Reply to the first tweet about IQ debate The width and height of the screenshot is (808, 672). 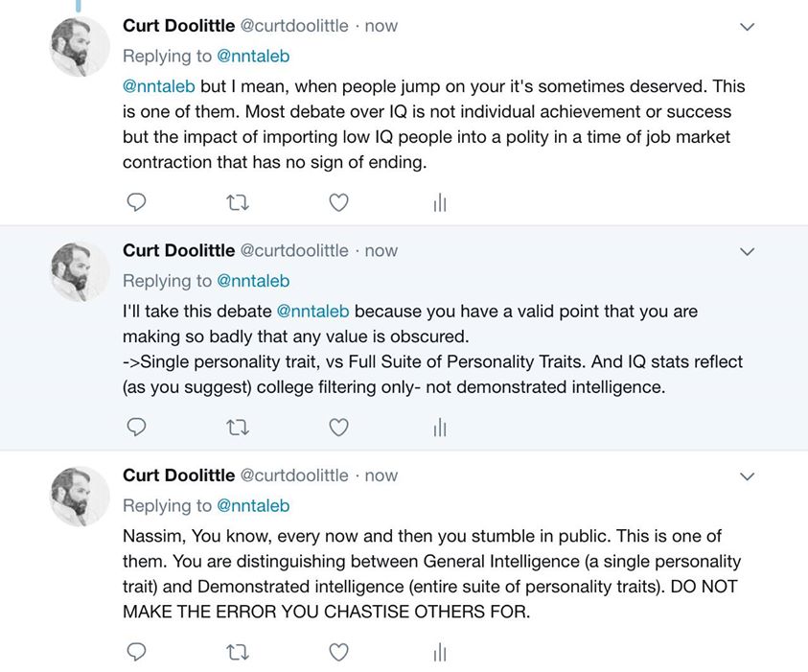(137, 202)
